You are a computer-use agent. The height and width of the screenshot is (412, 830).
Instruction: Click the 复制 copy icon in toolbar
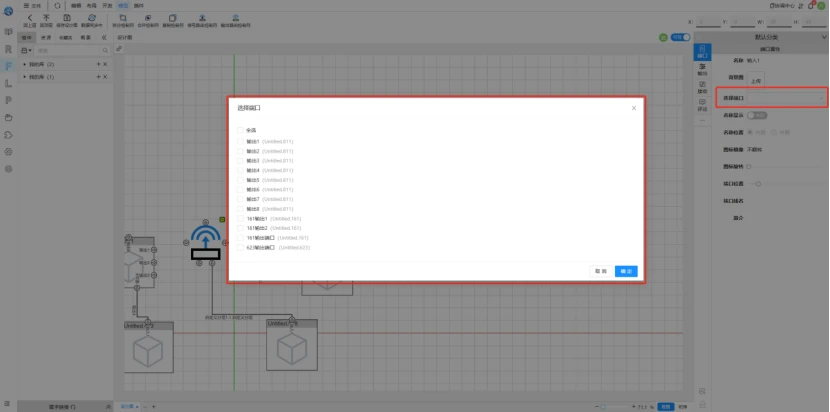(173, 18)
